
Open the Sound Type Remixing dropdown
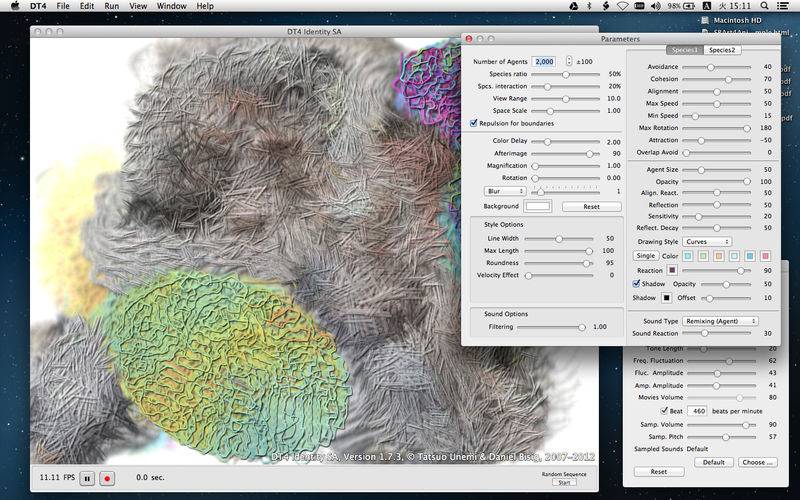click(720, 321)
